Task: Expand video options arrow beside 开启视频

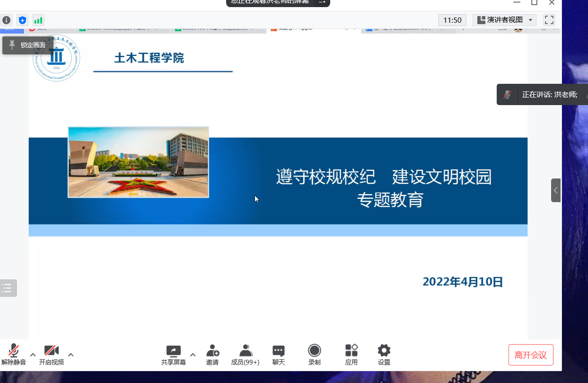Action: click(x=70, y=355)
